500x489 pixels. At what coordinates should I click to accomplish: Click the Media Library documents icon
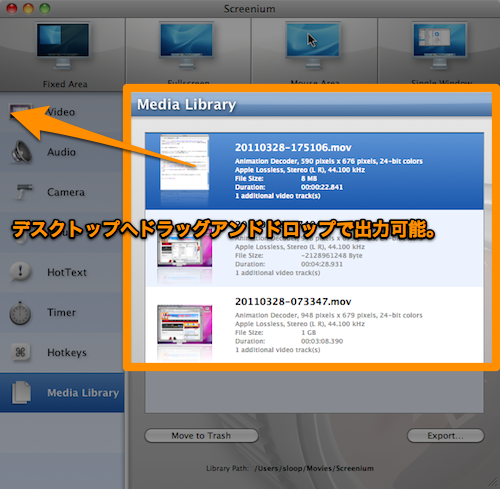point(21,392)
